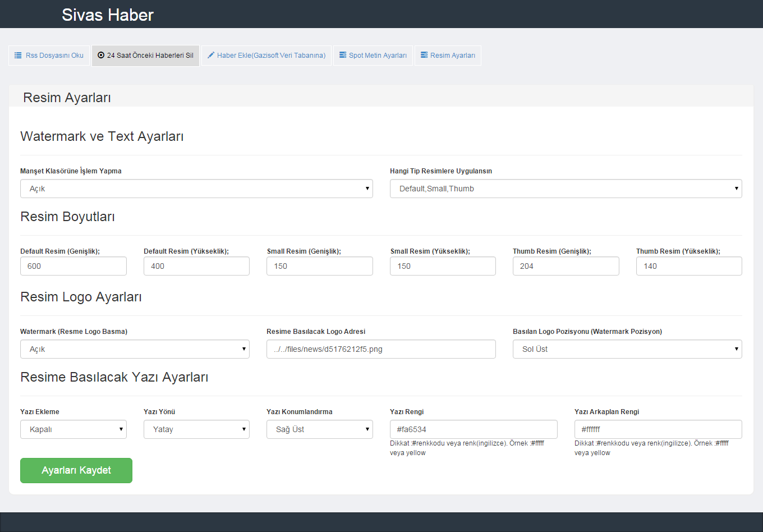Click the Resim Logo Ayarları heading
This screenshot has height=532, width=763.
pyautogui.click(x=81, y=297)
